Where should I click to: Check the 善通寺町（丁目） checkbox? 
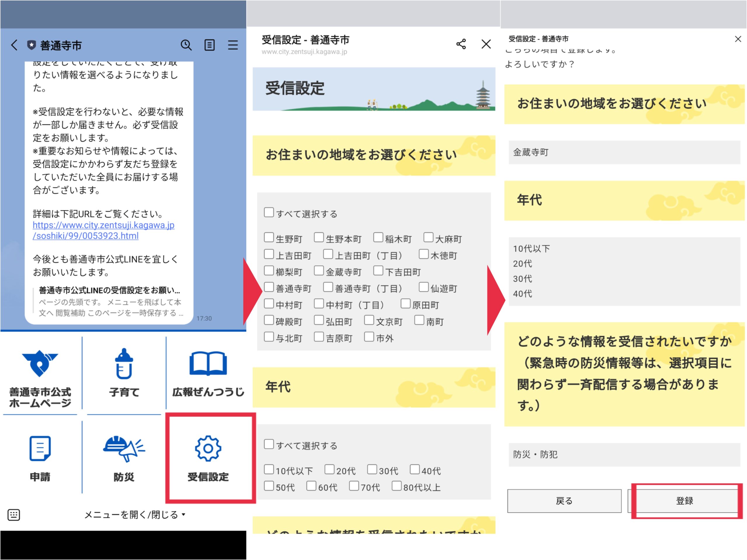click(x=328, y=287)
